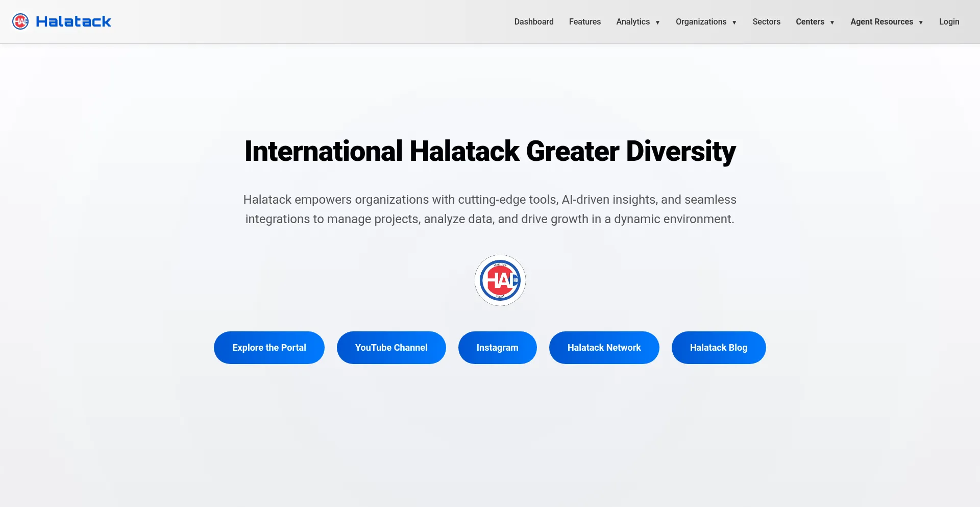Visit the Halatack Network button

(604, 348)
